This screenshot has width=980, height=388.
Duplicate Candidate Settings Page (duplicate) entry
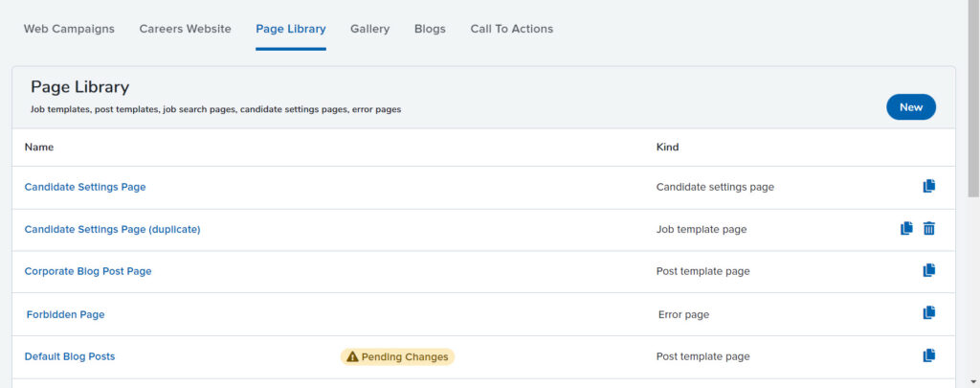click(906, 228)
